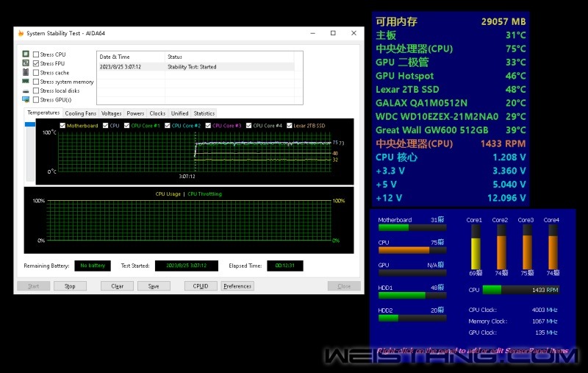This screenshot has height=373, width=588.
Task: Uncheck the Stress FPU checkbox
Action: point(36,64)
